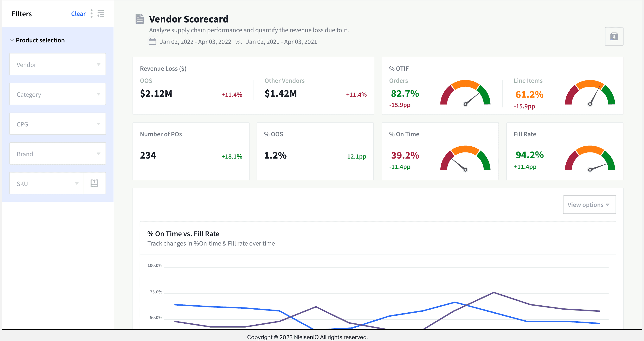
Task: Open the SKU dropdown selector
Action: coord(47,183)
